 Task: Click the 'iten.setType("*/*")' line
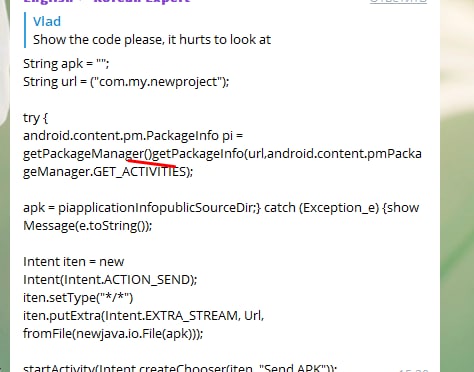78,297
